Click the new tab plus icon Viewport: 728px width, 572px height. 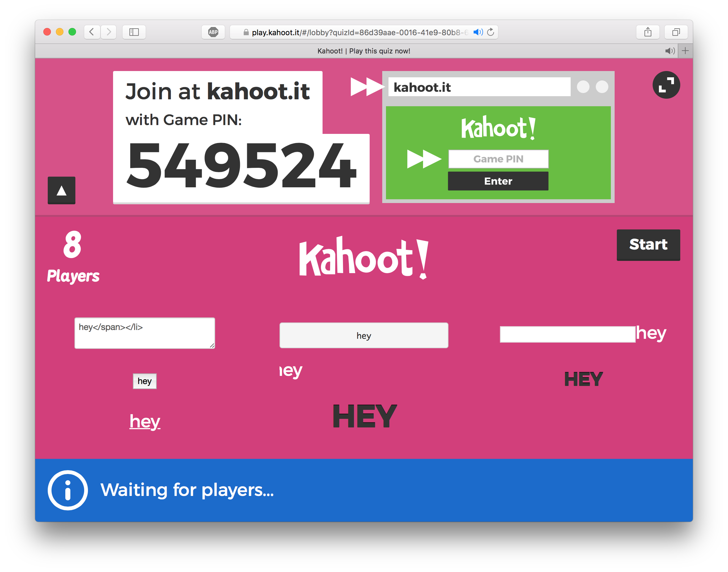pyautogui.click(x=685, y=52)
